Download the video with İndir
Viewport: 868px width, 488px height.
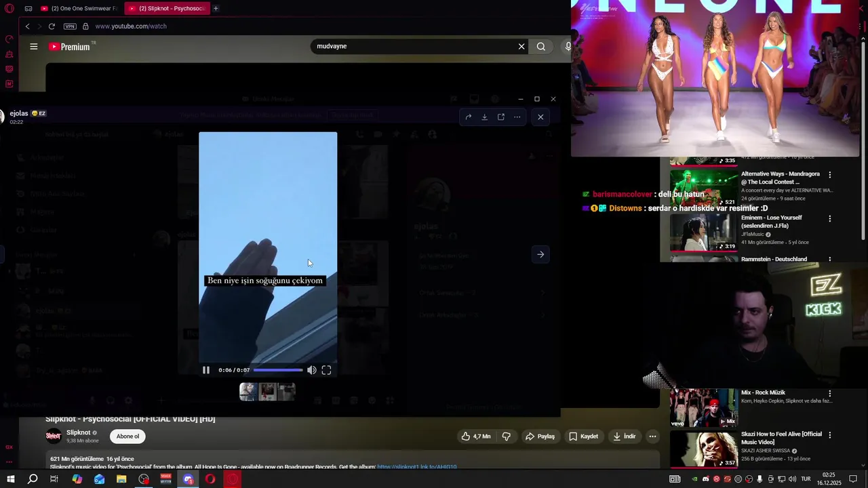point(625,436)
